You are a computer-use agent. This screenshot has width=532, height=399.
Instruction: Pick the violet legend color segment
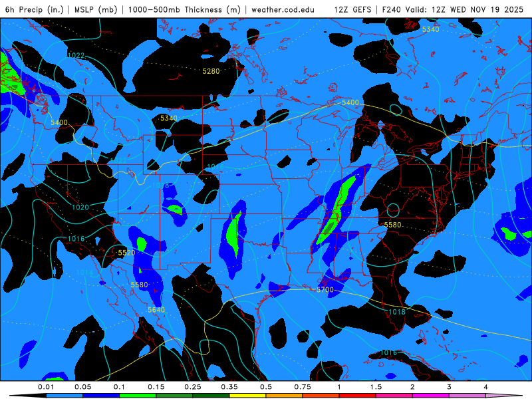pos(467,396)
